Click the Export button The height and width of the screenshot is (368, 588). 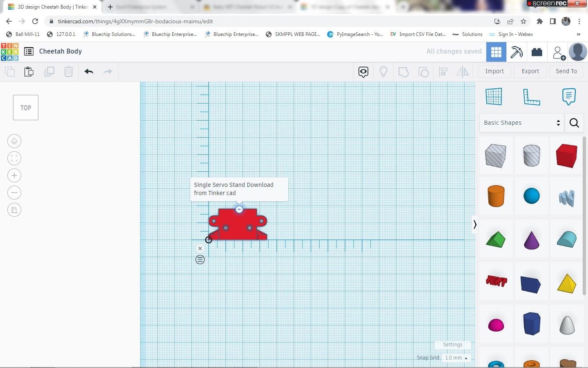tap(530, 71)
